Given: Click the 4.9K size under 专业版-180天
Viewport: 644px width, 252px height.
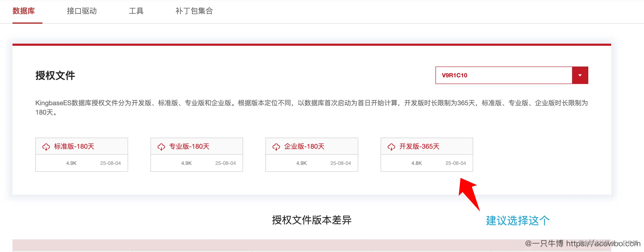Looking at the screenshot, I should click(186, 163).
